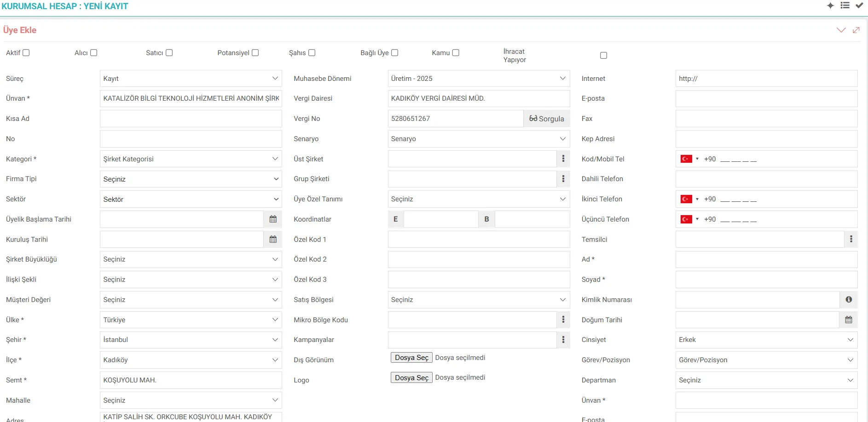This screenshot has height=422, width=868.
Task: Collapse the Üye Ekle section chevron
Action: point(841,30)
